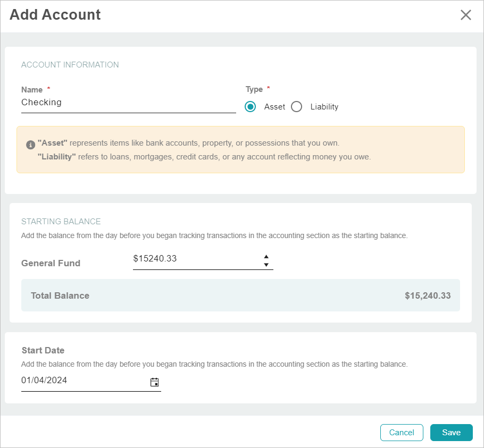Click the ACCOUNT INFORMATION section header

(x=70, y=64)
